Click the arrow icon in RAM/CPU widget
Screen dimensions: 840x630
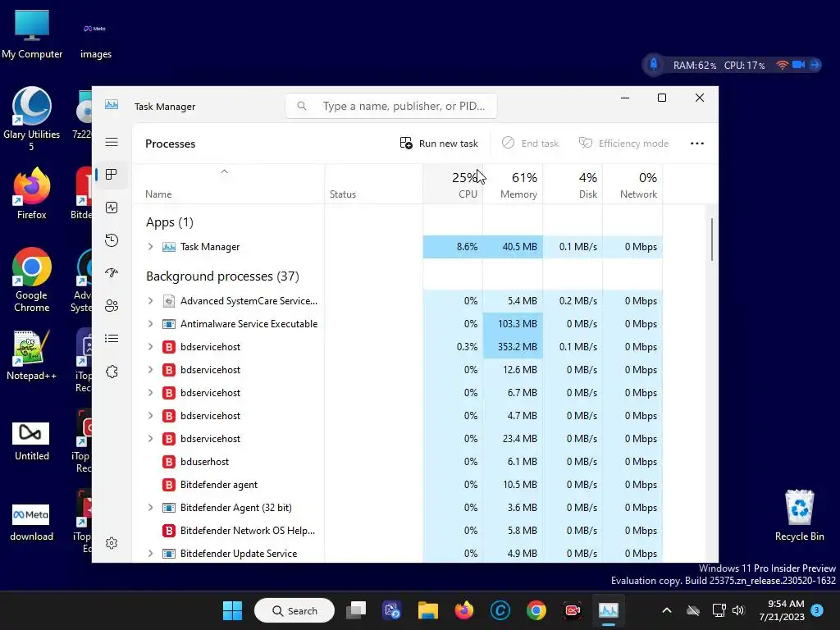(815, 65)
